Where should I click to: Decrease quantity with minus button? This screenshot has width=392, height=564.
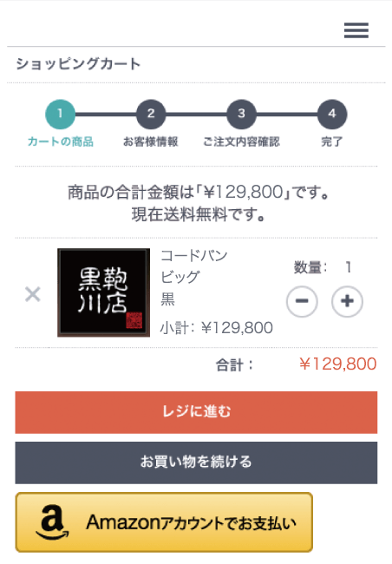point(302,301)
